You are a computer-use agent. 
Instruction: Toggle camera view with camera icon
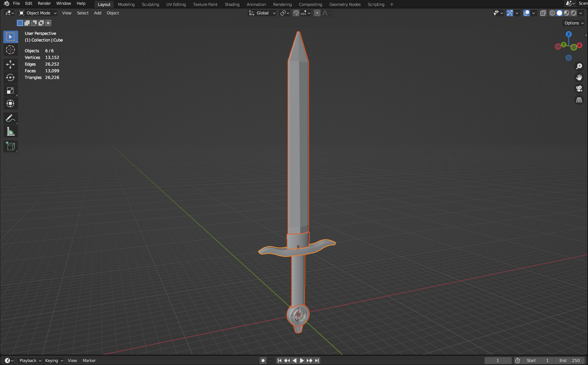[x=579, y=89]
